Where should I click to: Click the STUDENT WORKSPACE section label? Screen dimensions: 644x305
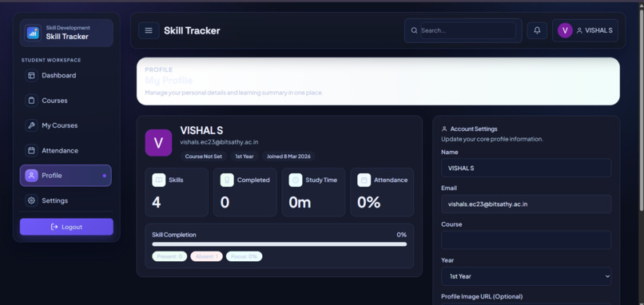[x=51, y=60]
